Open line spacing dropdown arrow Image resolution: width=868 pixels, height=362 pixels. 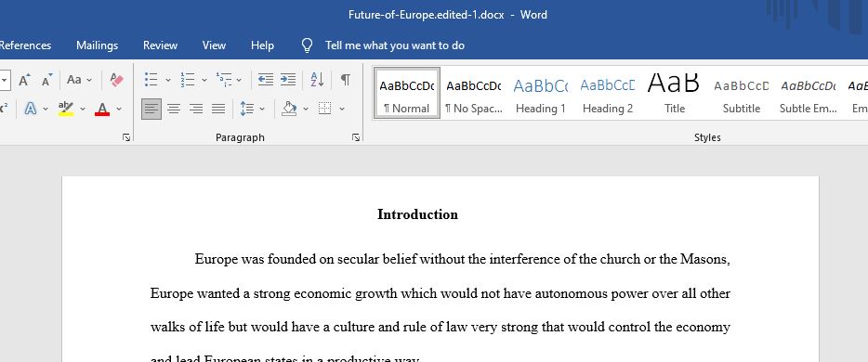pos(262,109)
